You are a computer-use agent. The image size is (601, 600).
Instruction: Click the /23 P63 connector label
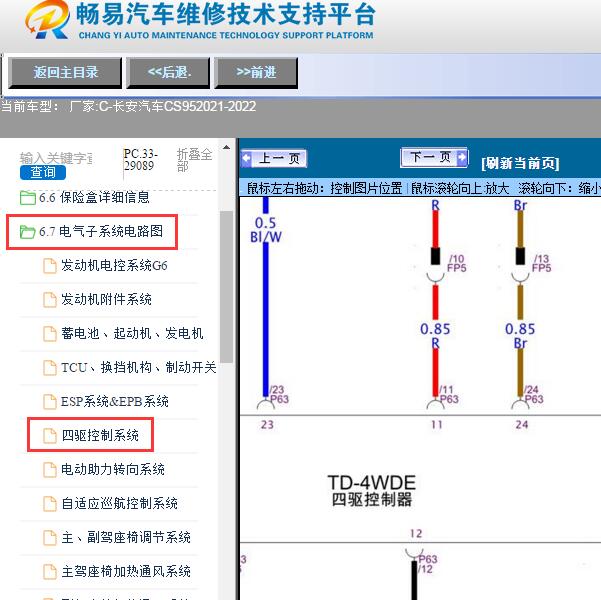[x=279, y=395]
